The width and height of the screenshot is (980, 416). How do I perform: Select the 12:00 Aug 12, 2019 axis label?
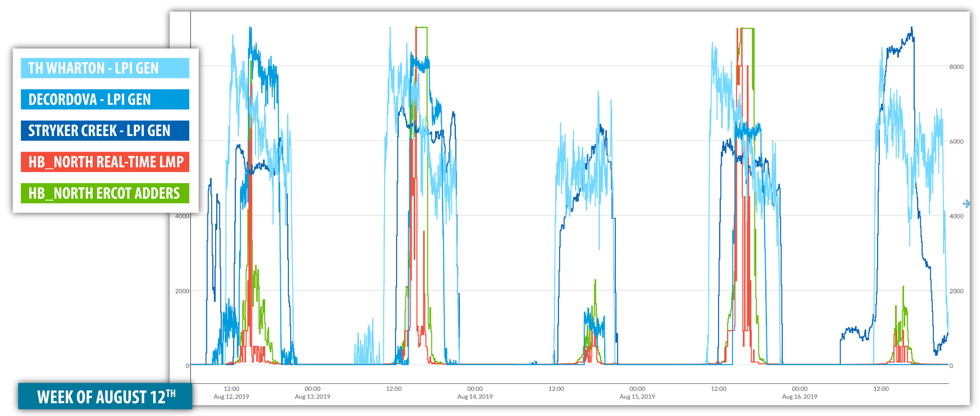click(231, 392)
